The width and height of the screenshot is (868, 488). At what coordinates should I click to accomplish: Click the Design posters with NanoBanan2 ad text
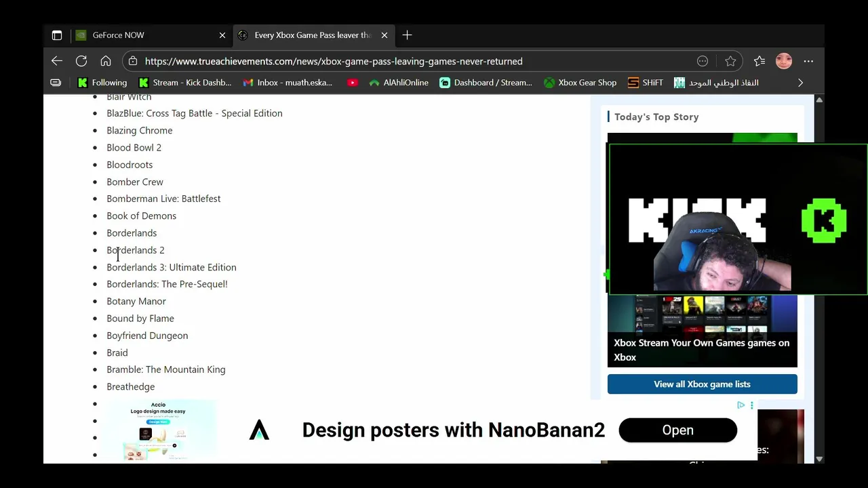(453, 430)
